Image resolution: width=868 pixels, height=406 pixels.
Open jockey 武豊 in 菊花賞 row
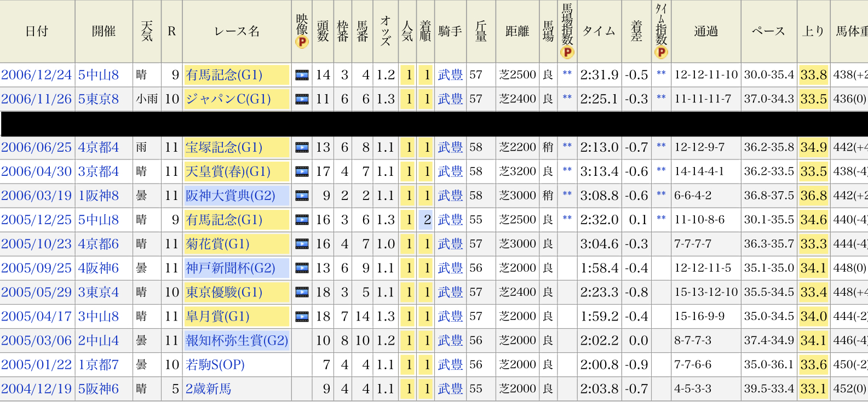450,244
